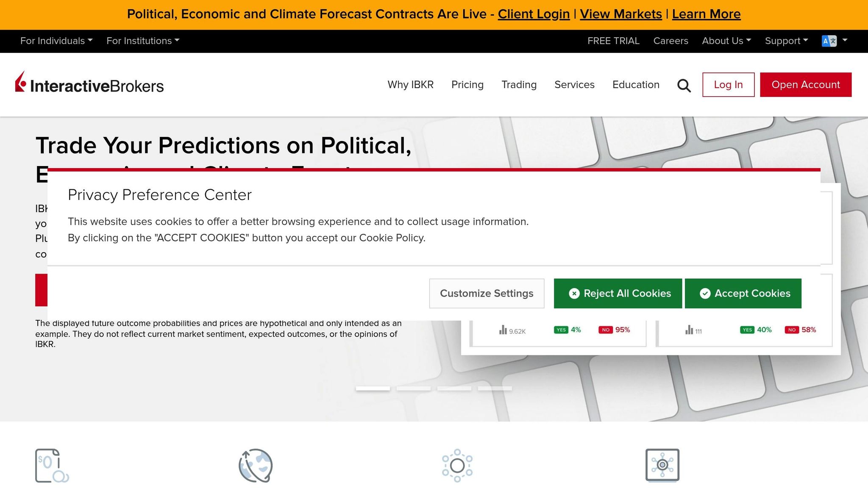Expand the For Individuals dropdown
The height and width of the screenshot is (488, 868).
(56, 41)
